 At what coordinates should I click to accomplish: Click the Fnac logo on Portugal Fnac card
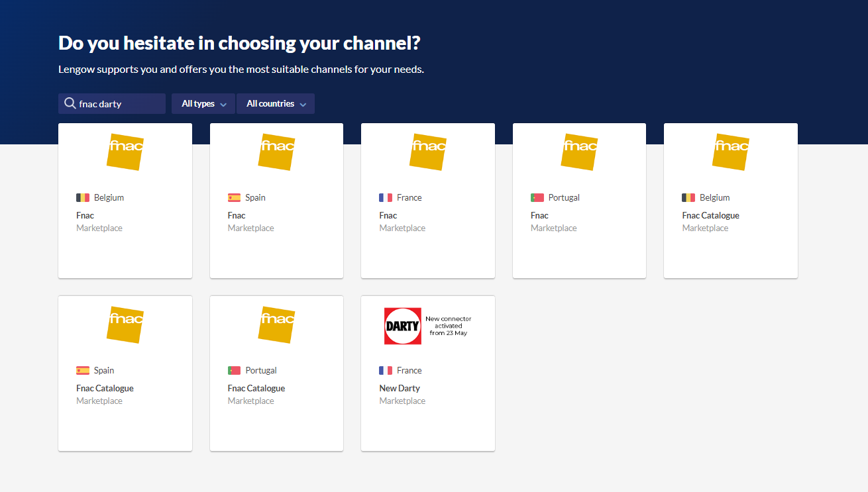coord(579,152)
